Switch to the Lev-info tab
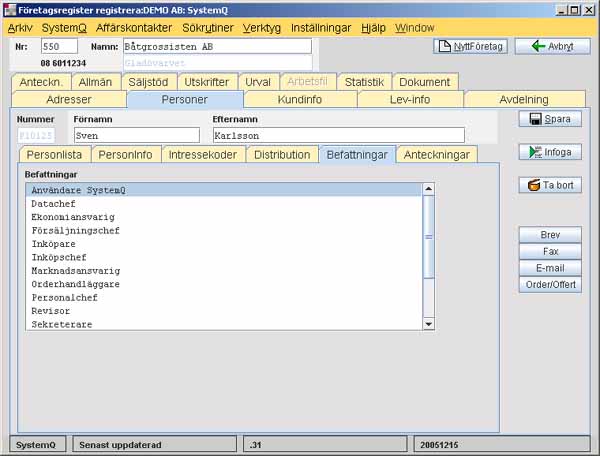Screen dimensions: 600x456 pyautogui.click(x=410, y=99)
